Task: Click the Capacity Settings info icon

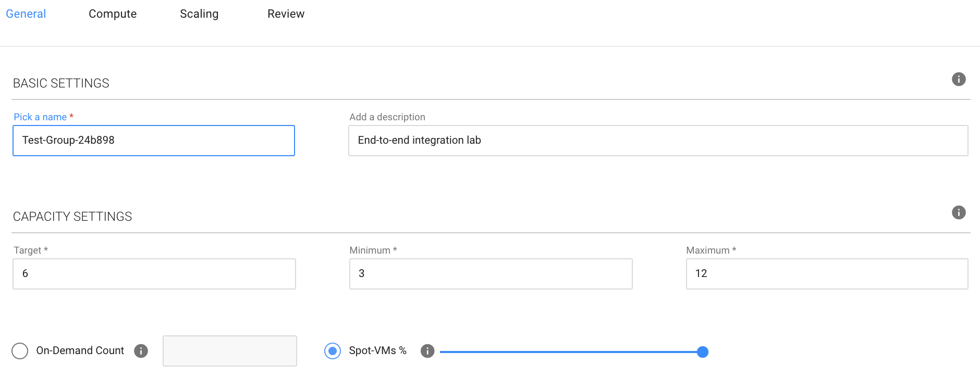Action: (959, 212)
